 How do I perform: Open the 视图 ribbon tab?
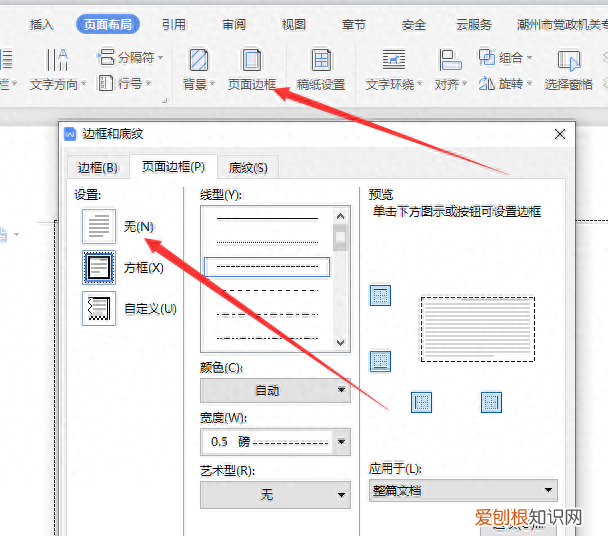(x=294, y=25)
